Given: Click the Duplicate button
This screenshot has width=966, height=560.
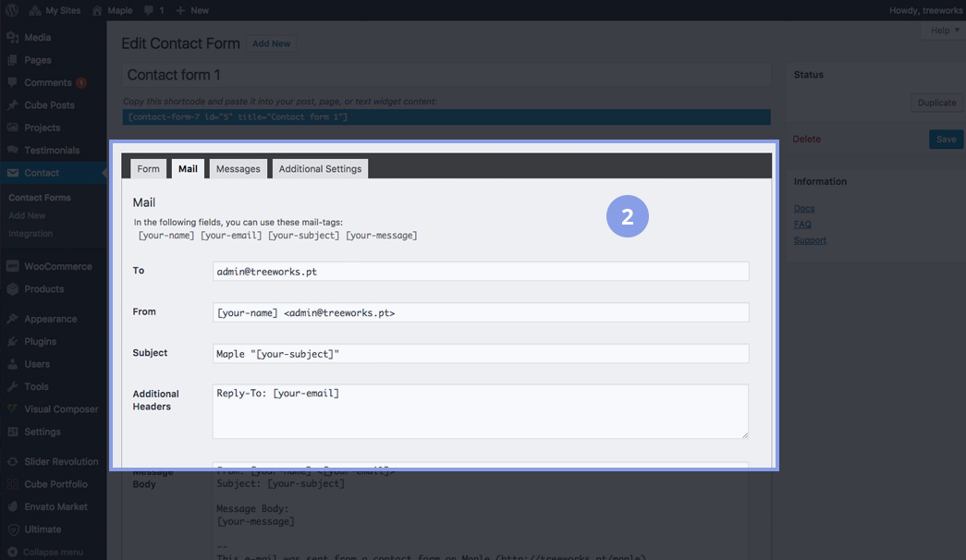Looking at the screenshot, I should point(936,103).
